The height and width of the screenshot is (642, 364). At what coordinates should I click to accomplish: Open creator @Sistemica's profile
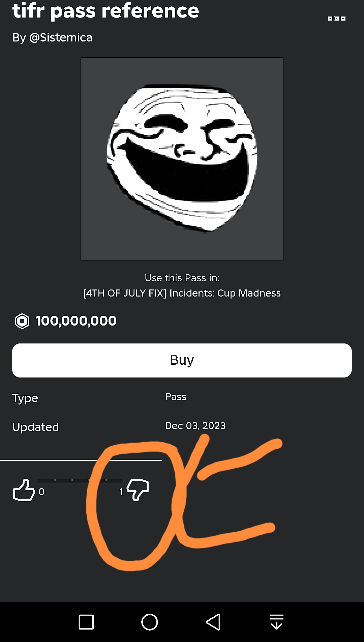pyautogui.click(x=61, y=37)
